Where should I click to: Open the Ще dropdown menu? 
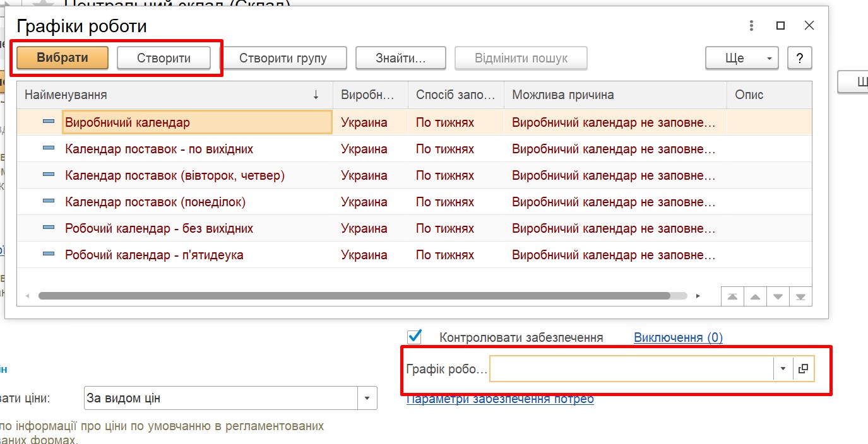[742, 58]
